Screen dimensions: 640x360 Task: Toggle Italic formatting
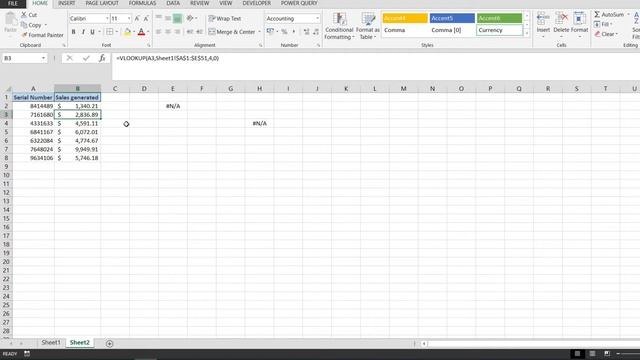(x=83, y=32)
